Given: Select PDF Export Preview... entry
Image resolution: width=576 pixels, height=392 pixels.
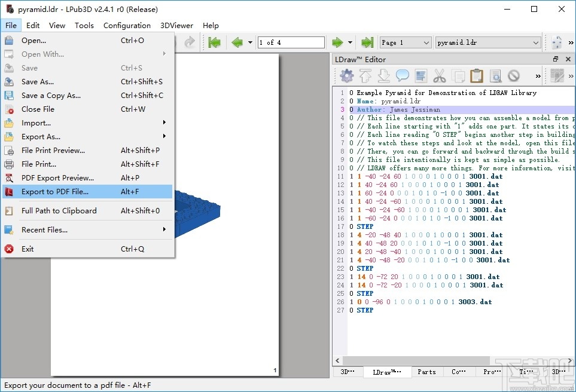Looking at the screenshot, I should coord(87,177).
